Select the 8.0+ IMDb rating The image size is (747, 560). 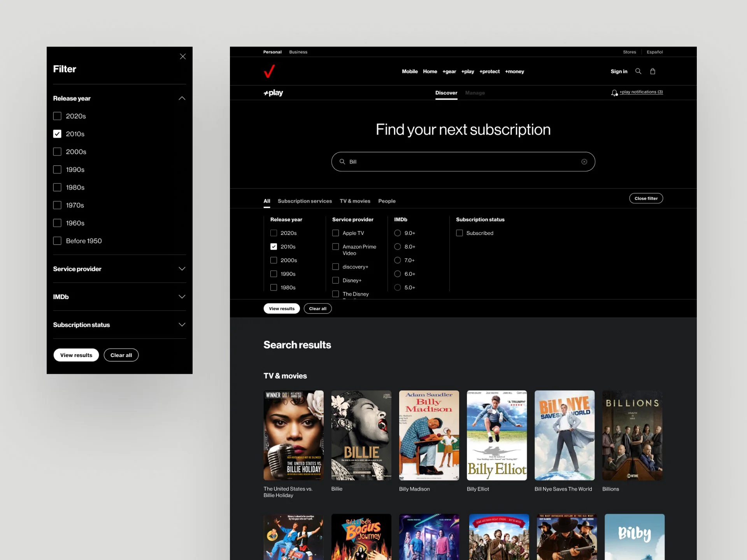(x=398, y=247)
